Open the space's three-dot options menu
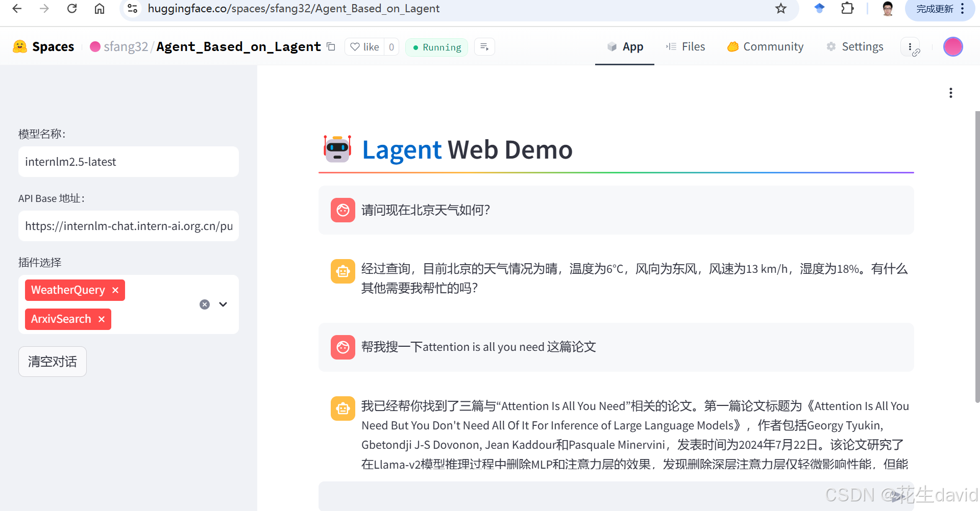The height and width of the screenshot is (511, 980). coord(910,47)
